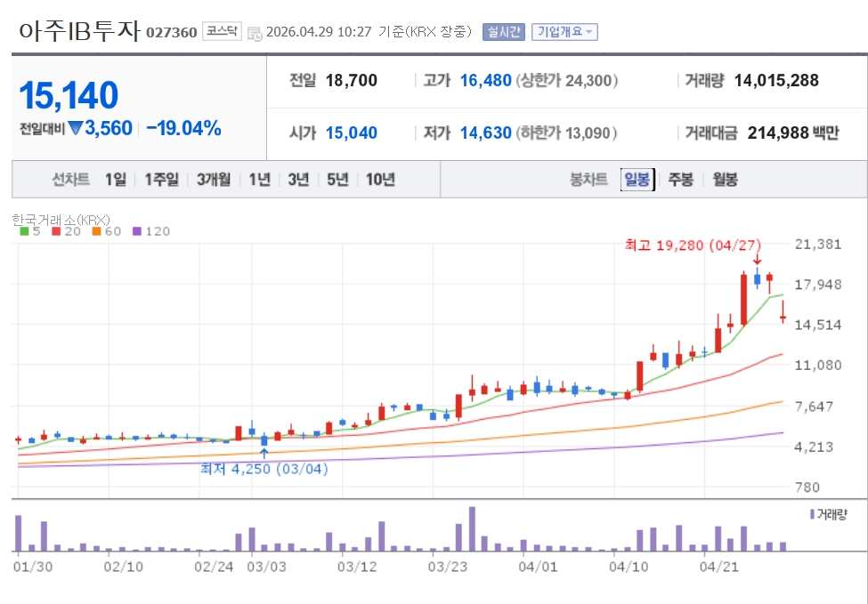Viewport: 868px width, 604px height.
Task: Open the 기업개요 dropdown
Action: coord(564,32)
